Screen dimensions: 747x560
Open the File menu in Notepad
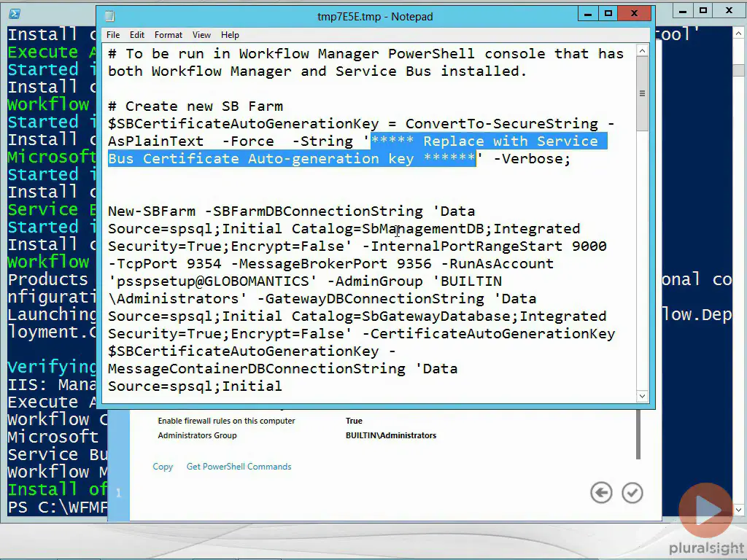coord(113,35)
